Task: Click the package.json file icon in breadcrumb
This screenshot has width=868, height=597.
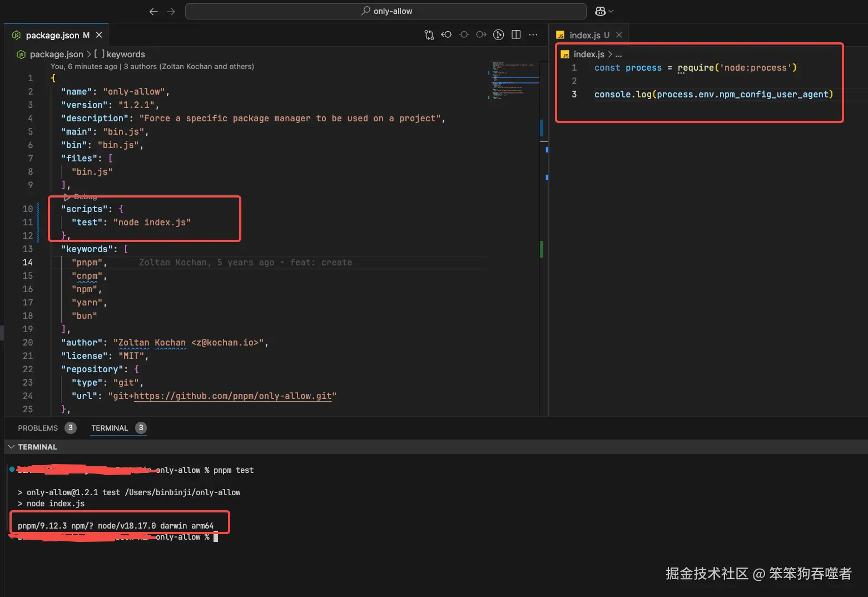Action: pyautogui.click(x=21, y=54)
